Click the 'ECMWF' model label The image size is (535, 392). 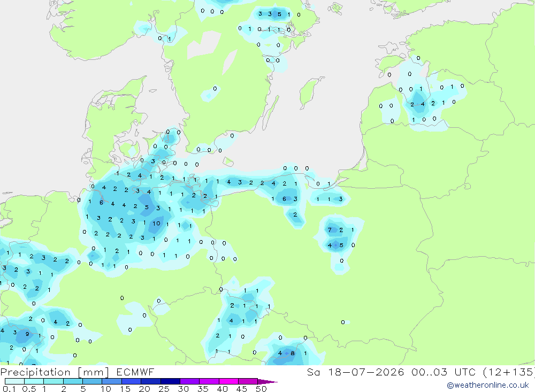tap(135, 372)
